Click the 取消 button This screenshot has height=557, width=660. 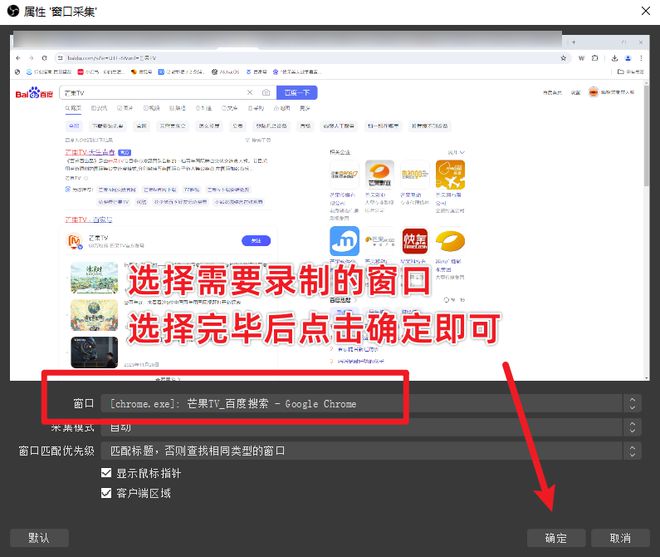[620, 538]
